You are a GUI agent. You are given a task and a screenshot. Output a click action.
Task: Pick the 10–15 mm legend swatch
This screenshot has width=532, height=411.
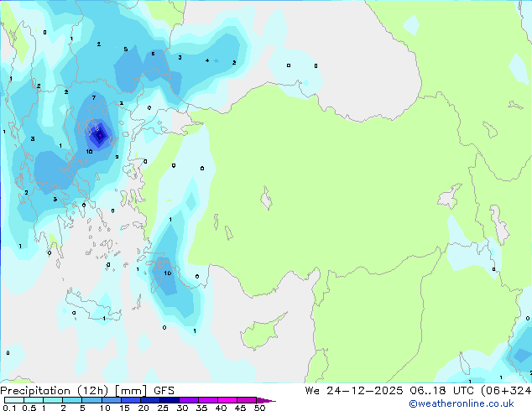[x=111, y=400]
